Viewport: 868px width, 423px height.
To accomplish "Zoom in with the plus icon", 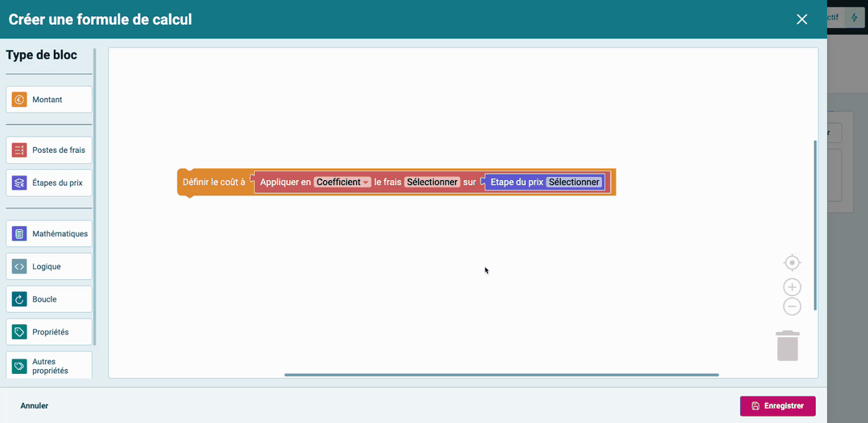I will 792,287.
